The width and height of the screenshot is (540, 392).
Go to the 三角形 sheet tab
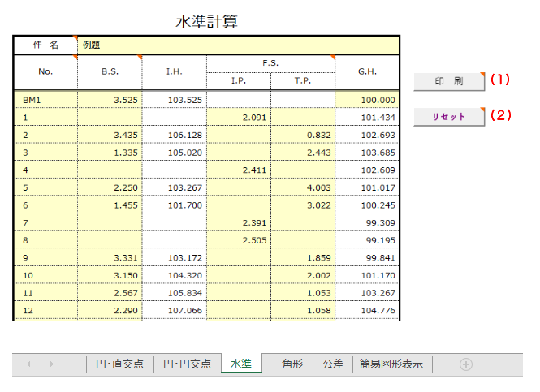[287, 364]
